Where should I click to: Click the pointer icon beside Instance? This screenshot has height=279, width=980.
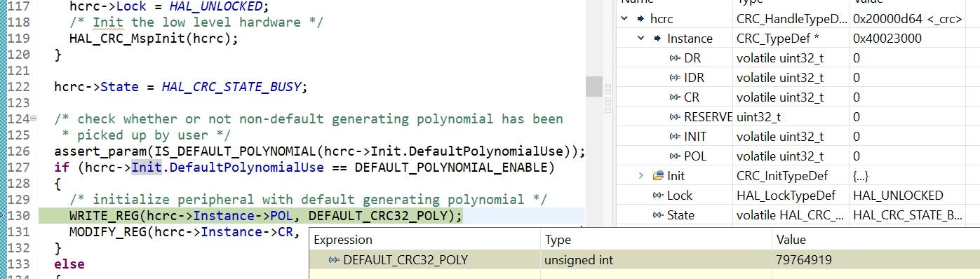pos(657,39)
